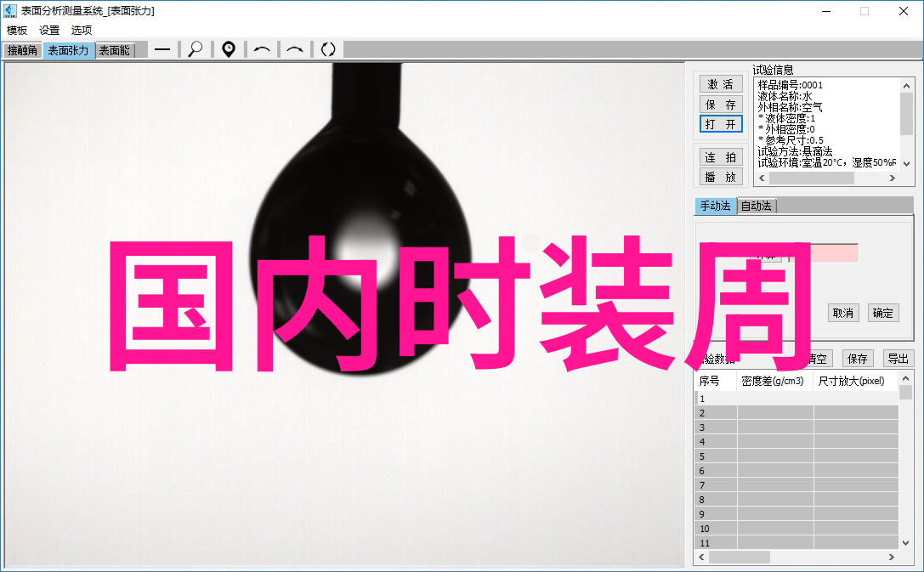Activate the magnifier zoom tool

tap(195, 50)
